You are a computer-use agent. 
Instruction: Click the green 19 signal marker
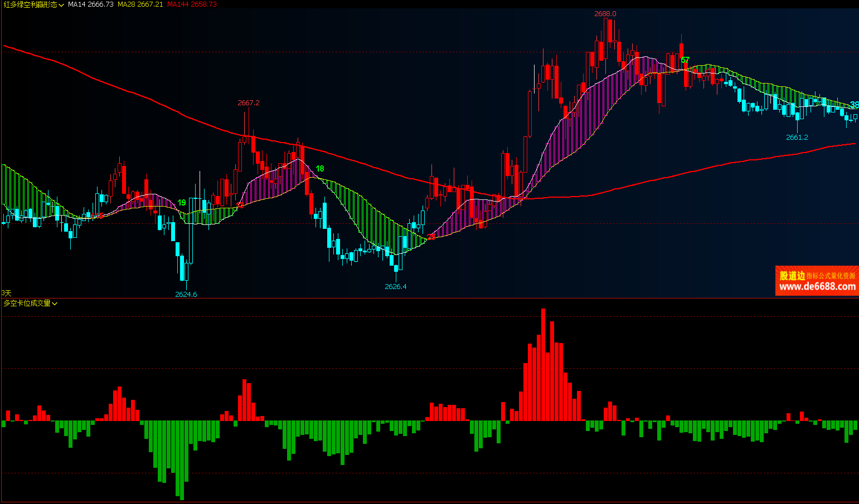click(x=182, y=203)
